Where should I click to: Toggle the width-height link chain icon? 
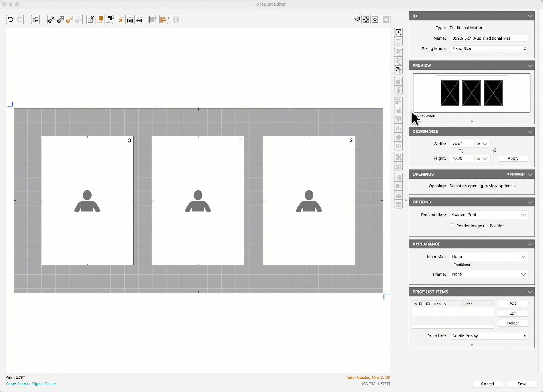(x=494, y=151)
